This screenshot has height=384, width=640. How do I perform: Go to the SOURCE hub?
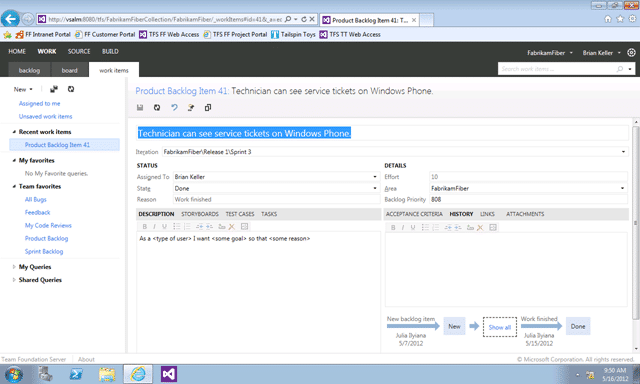coord(79,51)
